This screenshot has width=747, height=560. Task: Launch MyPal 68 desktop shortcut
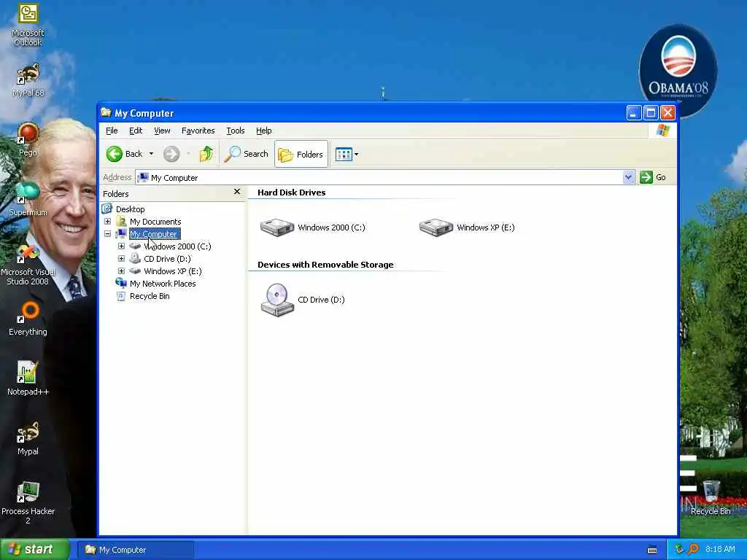(28, 80)
